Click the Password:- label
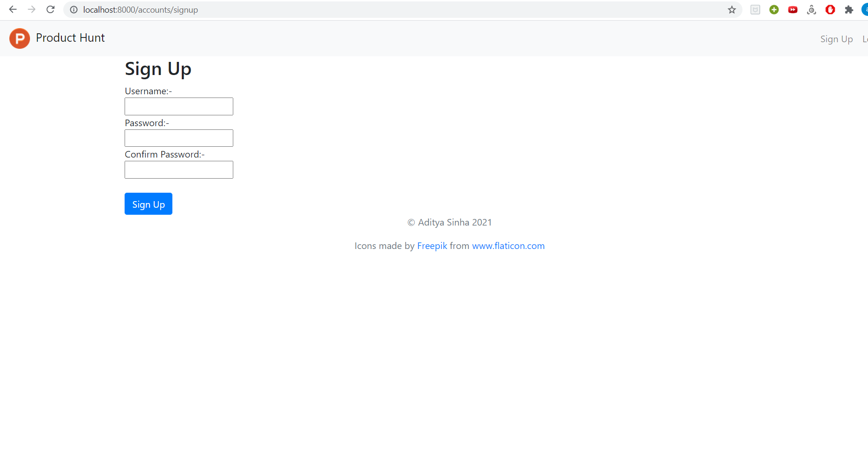The image size is (868, 452). [147, 123]
